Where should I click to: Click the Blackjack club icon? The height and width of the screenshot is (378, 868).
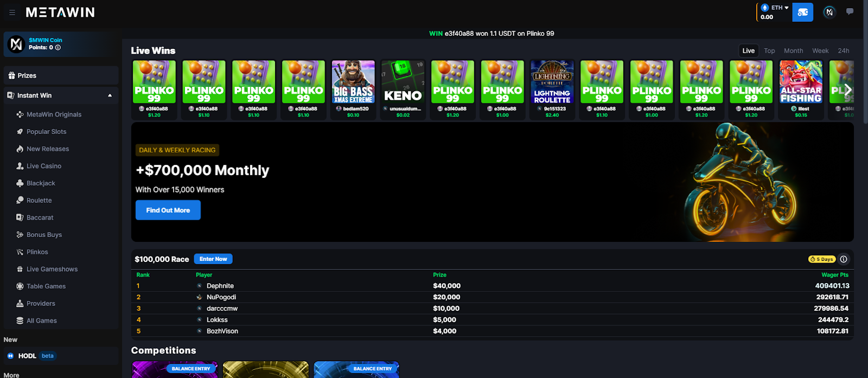click(20, 183)
